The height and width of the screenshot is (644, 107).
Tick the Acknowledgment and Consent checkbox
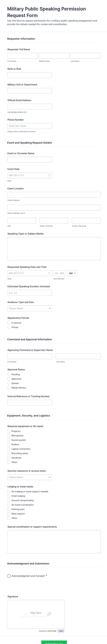point(9,576)
